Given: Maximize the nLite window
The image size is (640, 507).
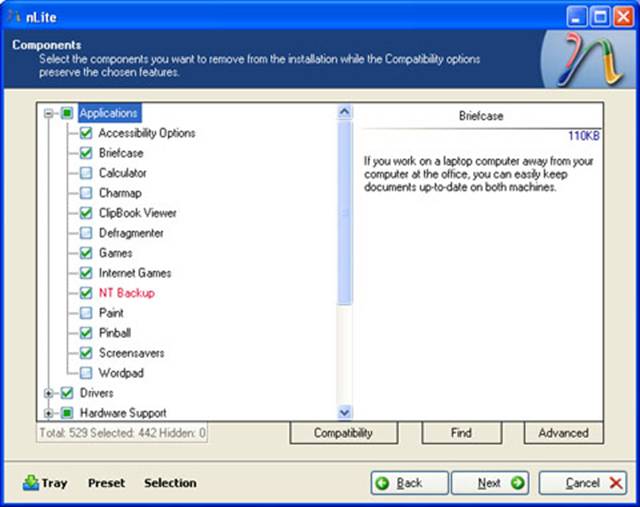Looking at the screenshot, I should coord(600,15).
